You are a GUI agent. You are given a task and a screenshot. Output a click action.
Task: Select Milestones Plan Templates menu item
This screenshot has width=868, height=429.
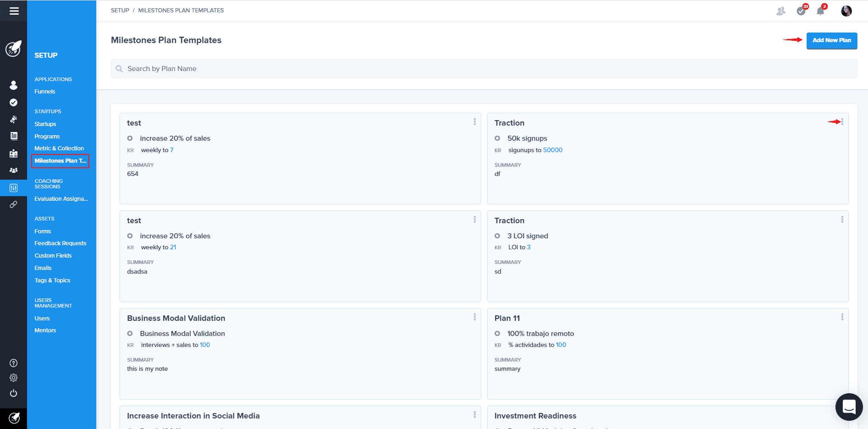click(60, 161)
